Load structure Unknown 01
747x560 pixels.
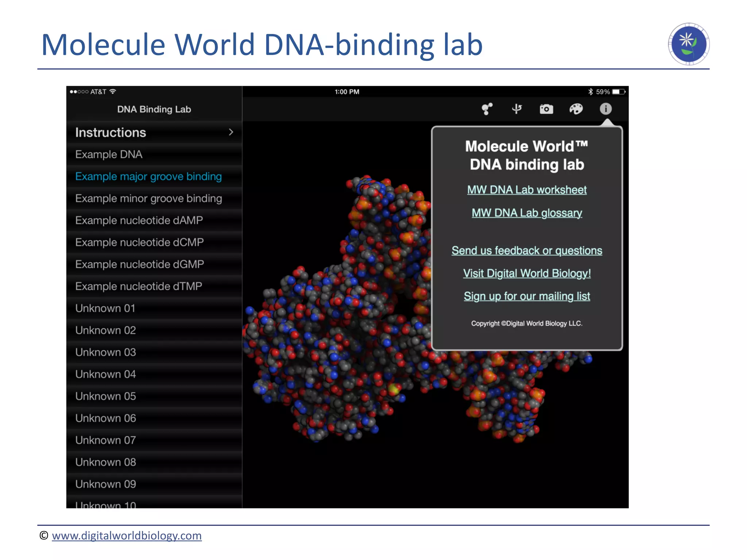[x=154, y=308]
